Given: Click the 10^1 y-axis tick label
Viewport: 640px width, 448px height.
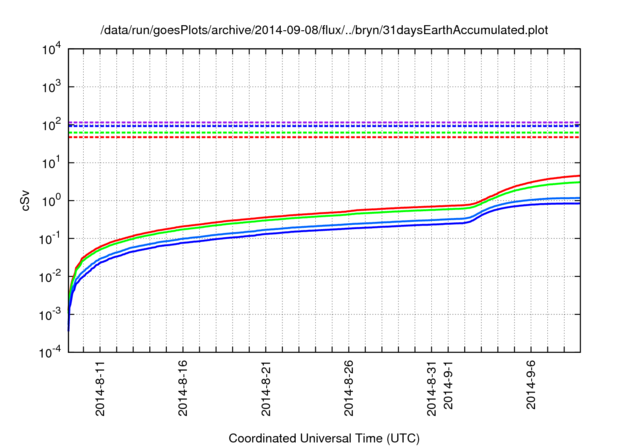Looking at the screenshot, I should coord(52,163).
